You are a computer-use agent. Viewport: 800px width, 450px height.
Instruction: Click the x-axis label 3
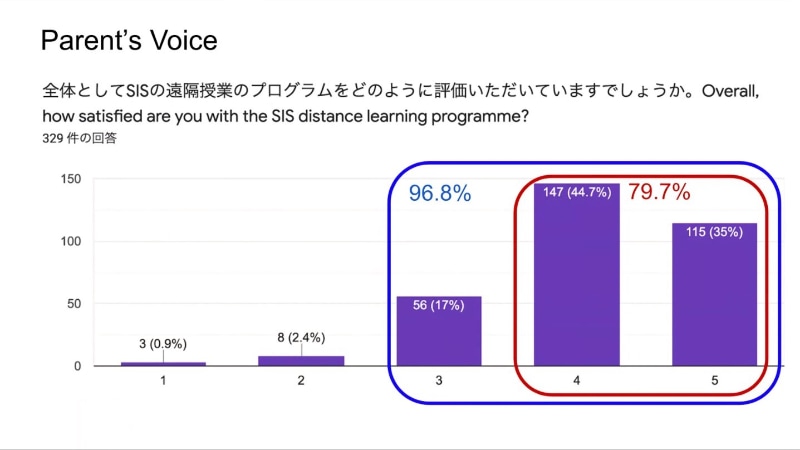click(439, 382)
